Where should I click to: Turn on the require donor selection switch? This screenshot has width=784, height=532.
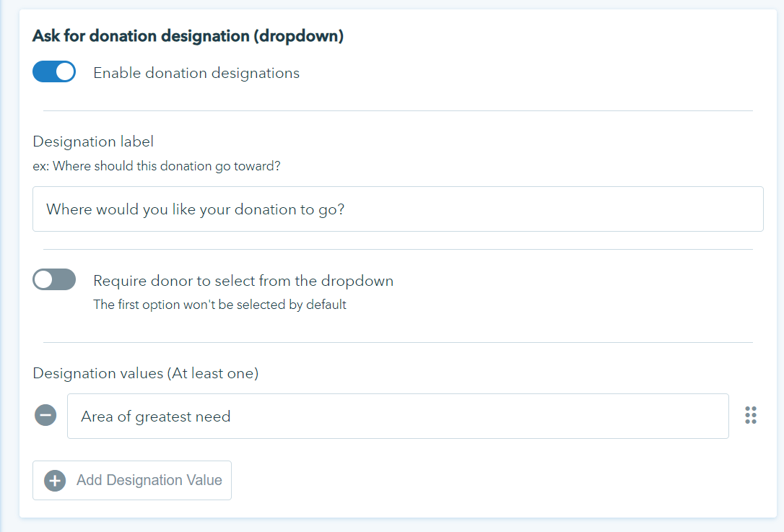click(x=54, y=279)
